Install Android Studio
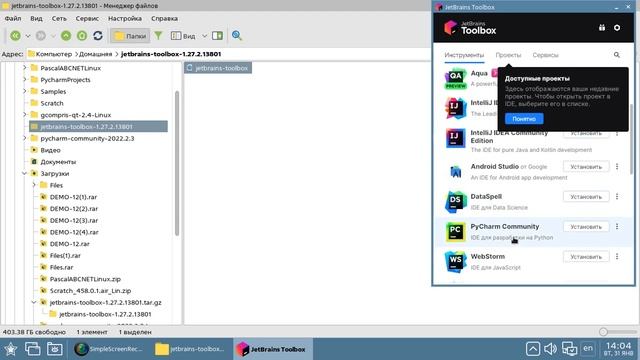 (586, 167)
